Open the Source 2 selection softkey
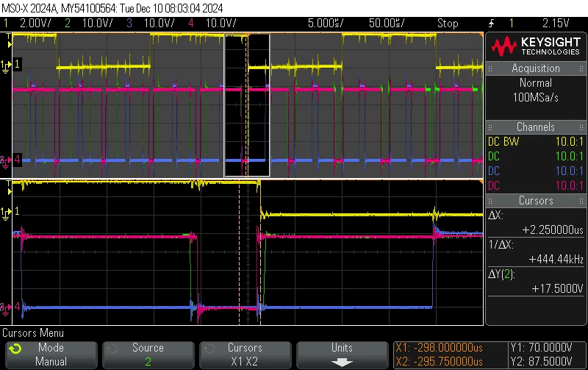Screen dimensions: 588x370 (148, 355)
